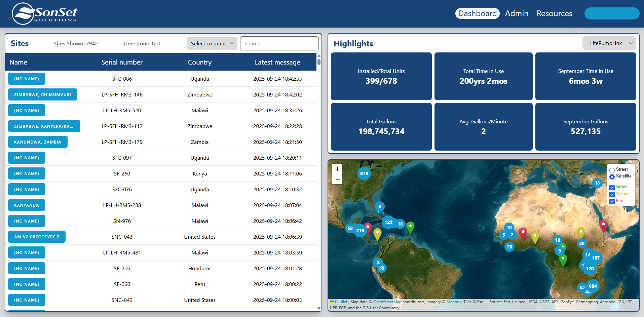Click the Sites table scrollbar thumb

319,62
